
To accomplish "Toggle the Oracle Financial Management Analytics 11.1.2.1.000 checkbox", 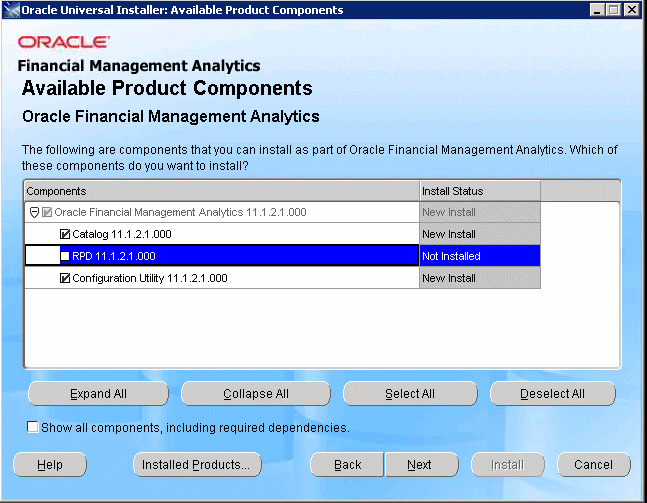I will pyautogui.click(x=47, y=213).
